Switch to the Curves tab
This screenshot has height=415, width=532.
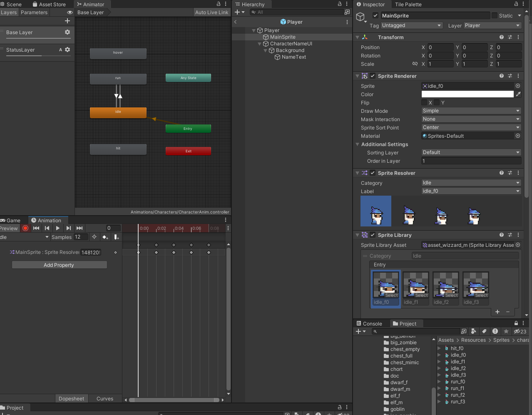point(105,398)
